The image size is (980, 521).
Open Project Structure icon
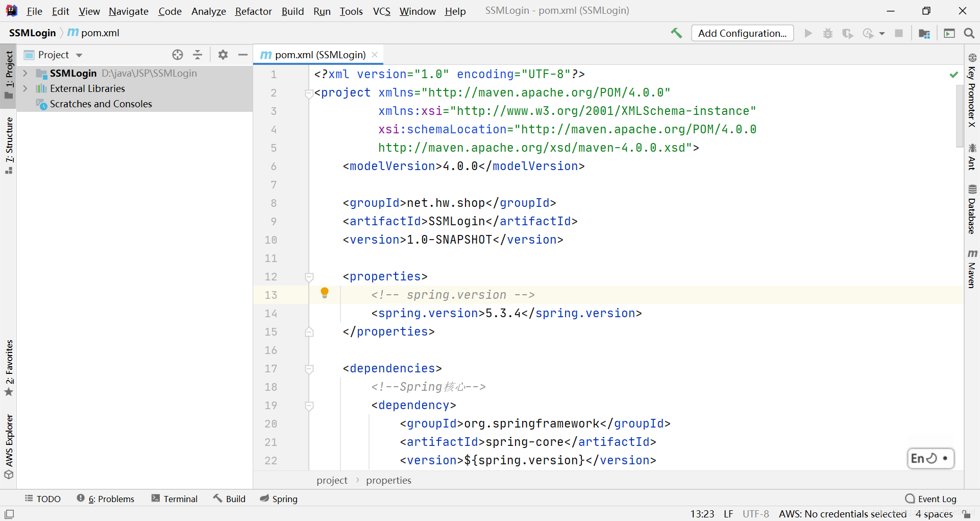point(924,33)
